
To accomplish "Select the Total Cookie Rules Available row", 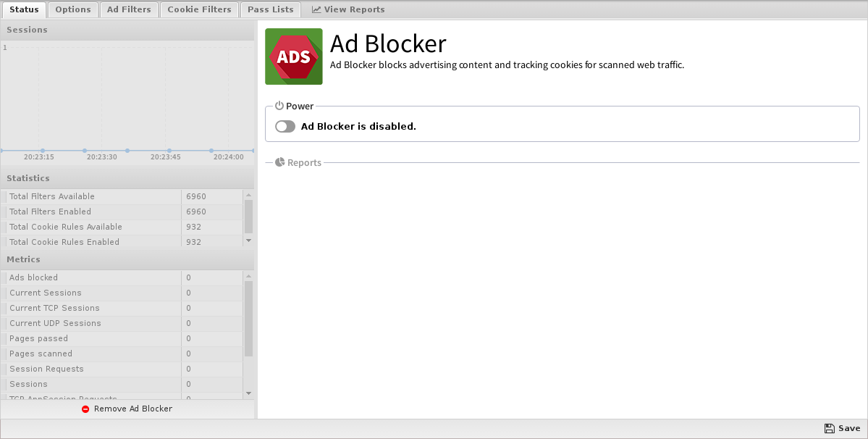I will pos(122,227).
